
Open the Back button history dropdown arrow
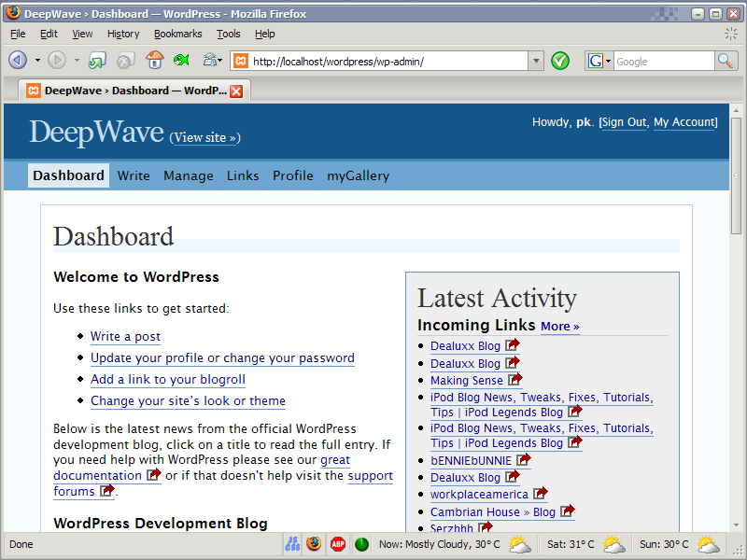(x=37, y=61)
